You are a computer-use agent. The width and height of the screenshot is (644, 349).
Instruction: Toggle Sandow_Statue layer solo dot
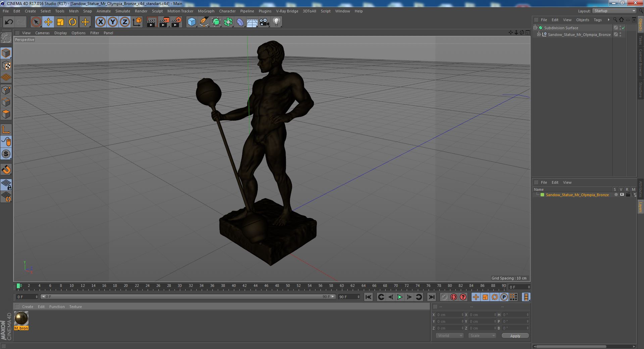(616, 194)
